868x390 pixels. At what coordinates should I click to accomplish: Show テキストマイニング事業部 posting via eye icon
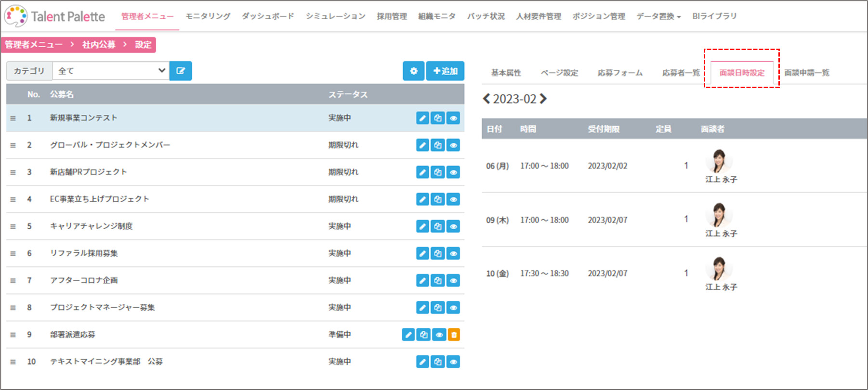(x=453, y=362)
